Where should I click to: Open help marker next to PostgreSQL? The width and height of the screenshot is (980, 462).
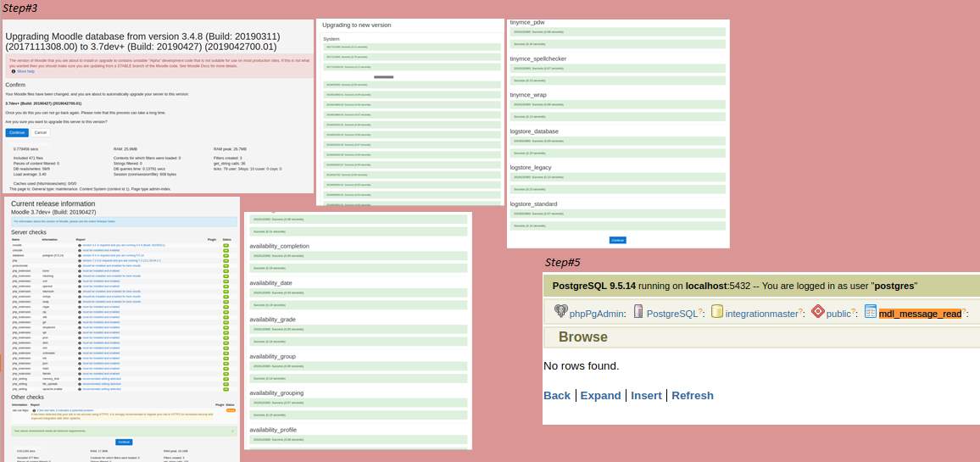coord(700,312)
